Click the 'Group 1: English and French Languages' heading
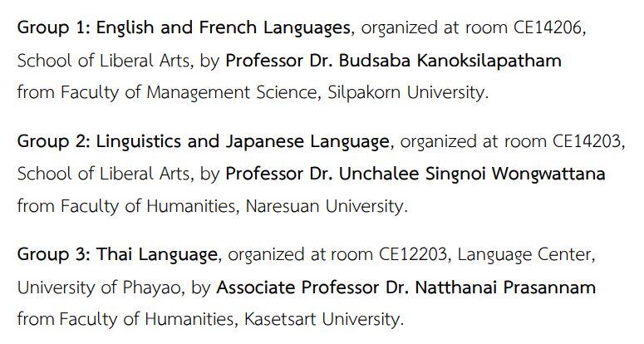Image resolution: width=644 pixels, height=344 pixels. 184,28
